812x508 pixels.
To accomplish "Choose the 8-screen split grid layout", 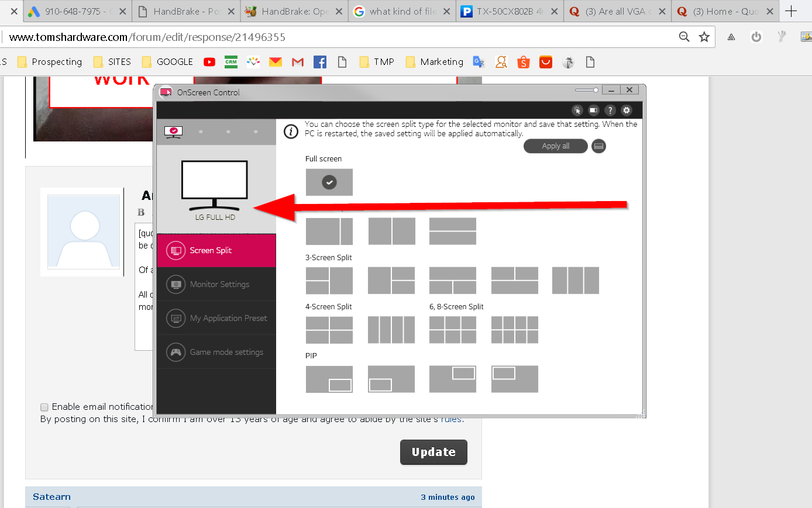I will (515, 330).
